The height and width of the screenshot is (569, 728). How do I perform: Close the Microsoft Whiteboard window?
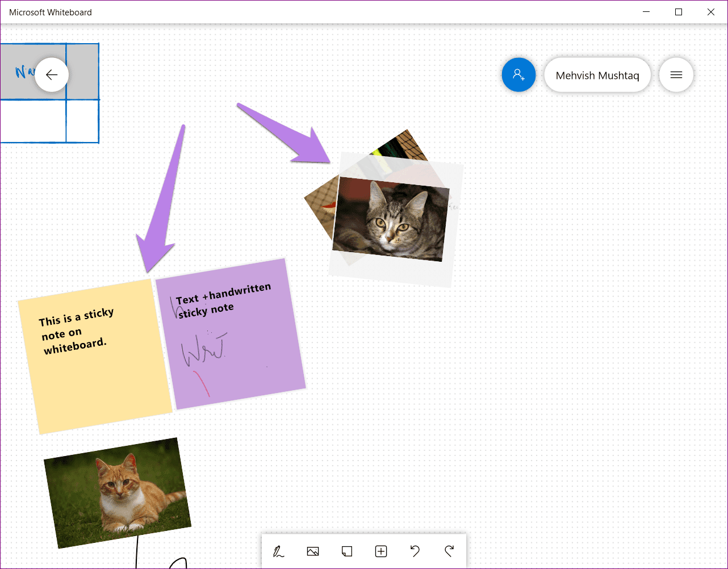pyautogui.click(x=711, y=12)
